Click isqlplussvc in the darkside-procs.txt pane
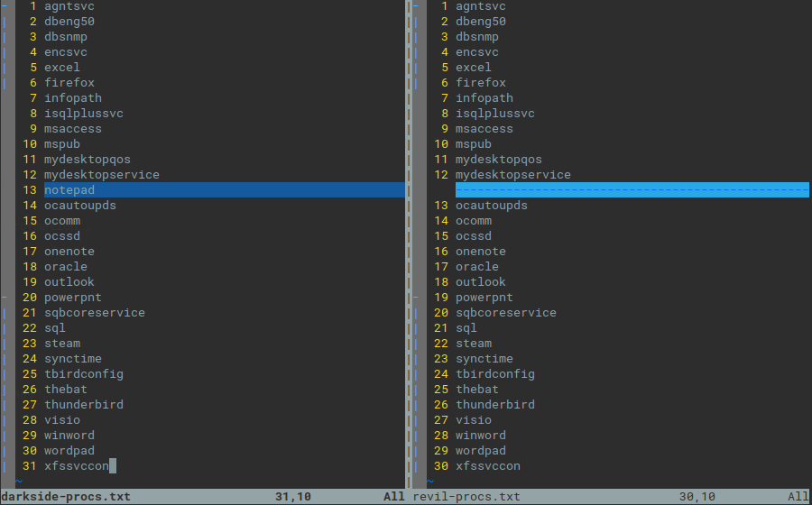 pyautogui.click(x=84, y=114)
